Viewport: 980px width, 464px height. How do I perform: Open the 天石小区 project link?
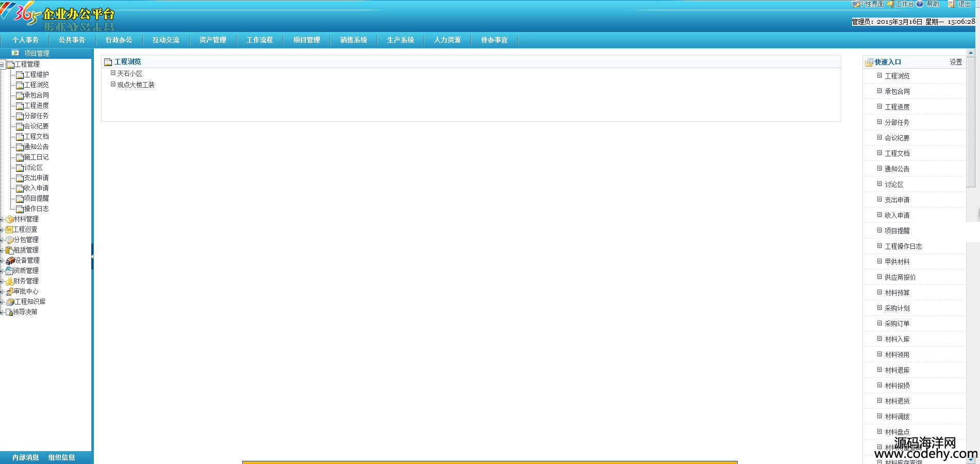coord(129,74)
